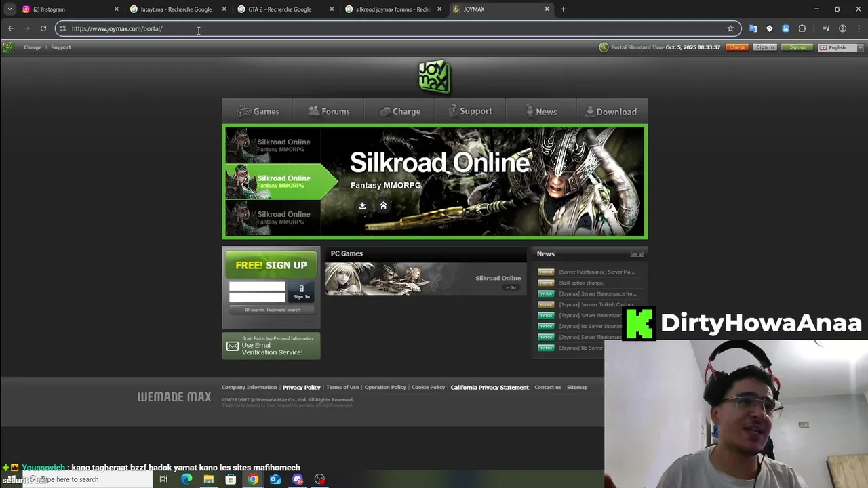Open the Charge navigation menu
The image size is (868, 488).
click(400, 111)
